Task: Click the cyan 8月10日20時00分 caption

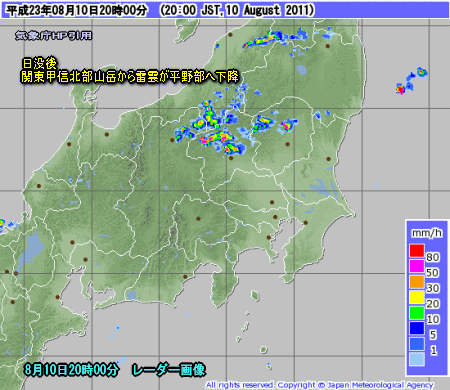Action: coord(71,370)
